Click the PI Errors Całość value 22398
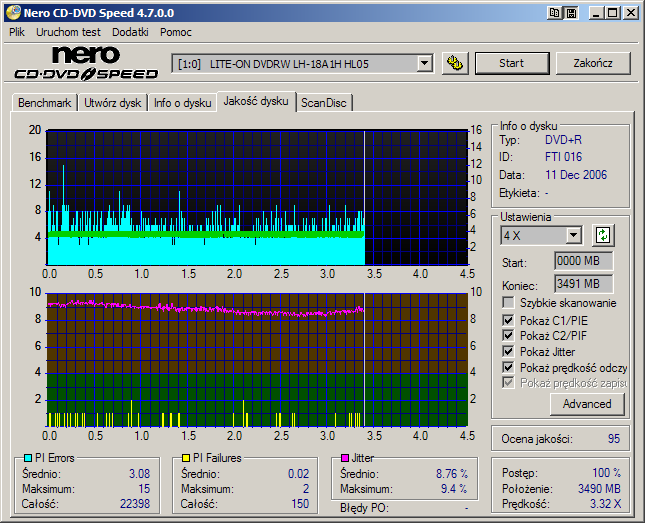This screenshot has width=645, height=523. (x=135, y=504)
